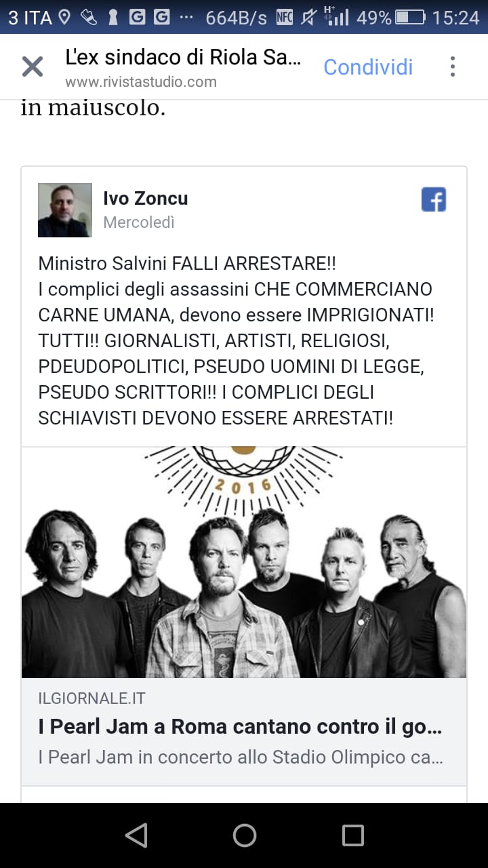Open ILGIORNALE.IT source label
Viewport: 488px width, 868px height.
coord(91,698)
